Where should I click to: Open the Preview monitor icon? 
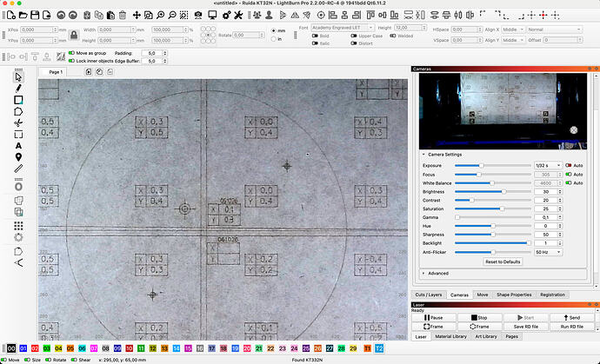[x=212, y=16]
